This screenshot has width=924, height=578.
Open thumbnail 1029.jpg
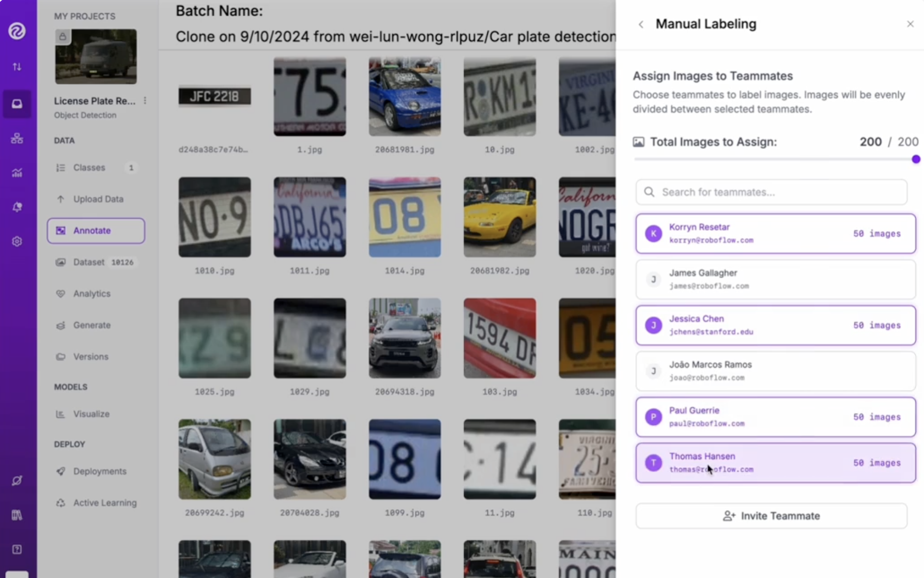tap(310, 338)
